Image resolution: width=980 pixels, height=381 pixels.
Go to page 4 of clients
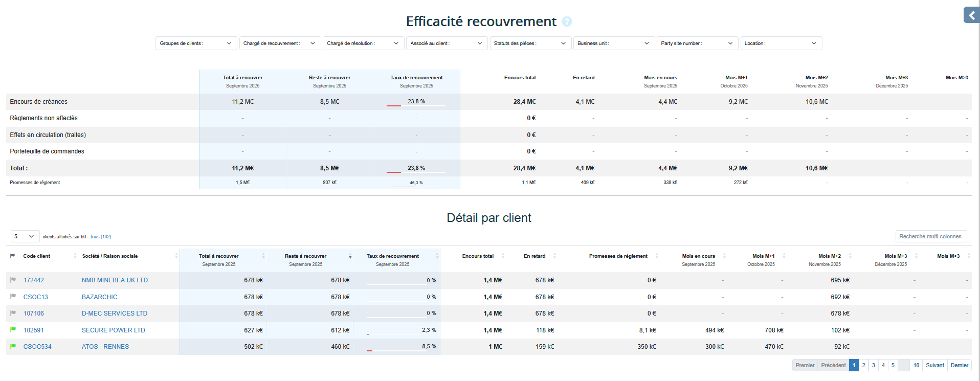883,365
